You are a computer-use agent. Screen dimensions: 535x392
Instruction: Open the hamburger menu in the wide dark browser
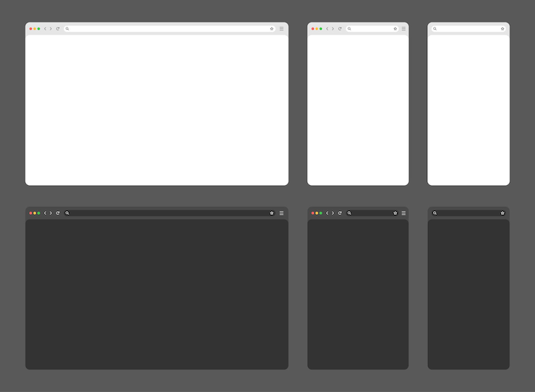[x=281, y=213]
